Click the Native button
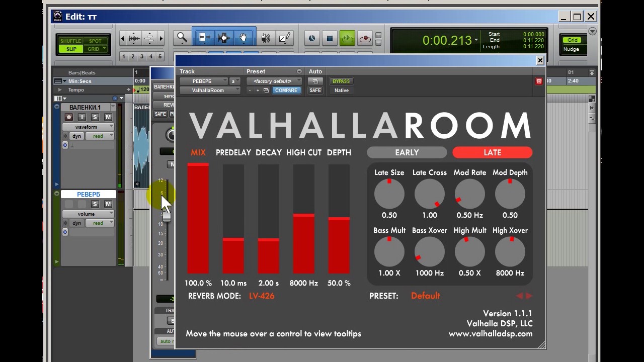Screen dimensions: 644x362 [341, 90]
